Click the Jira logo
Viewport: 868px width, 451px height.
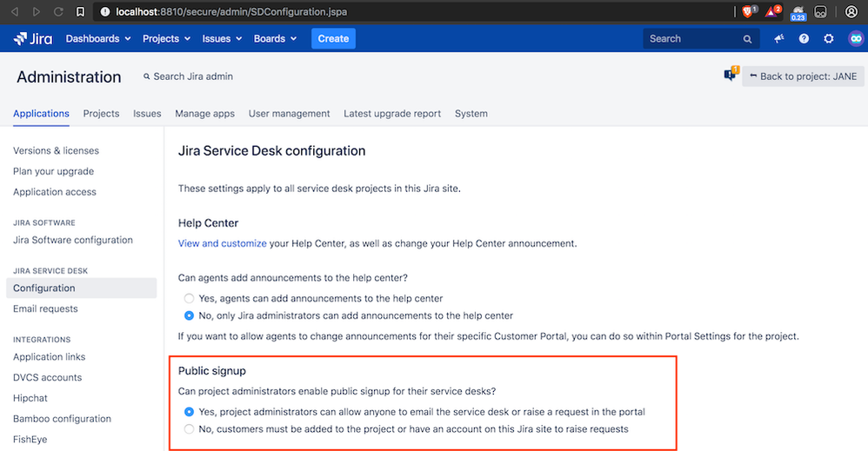pyautogui.click(x=33, y=39)
